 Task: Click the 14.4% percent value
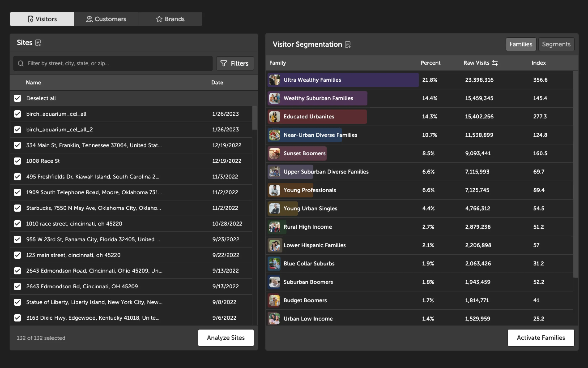coord(430,98)
